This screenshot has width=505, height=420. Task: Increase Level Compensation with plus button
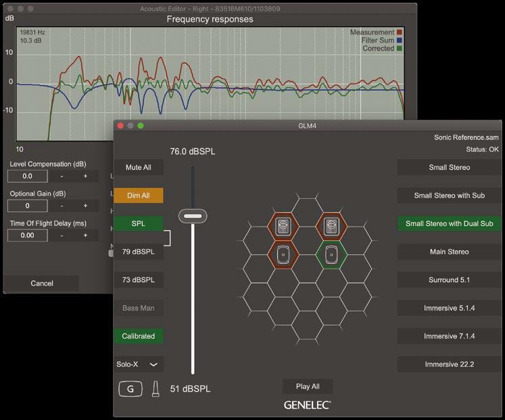(86, 176)
